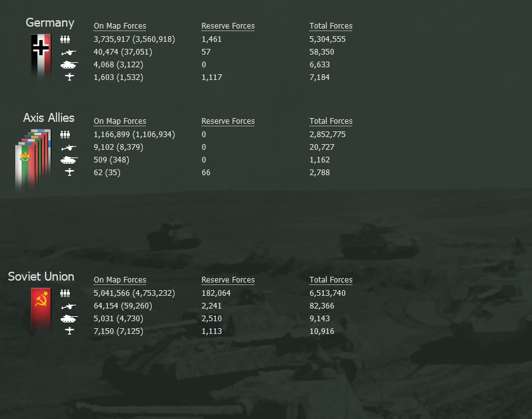The width and height of the screenshot is (532, 419).
Task: Select Germany reserve value 57
Action: [x=206, y=52]
